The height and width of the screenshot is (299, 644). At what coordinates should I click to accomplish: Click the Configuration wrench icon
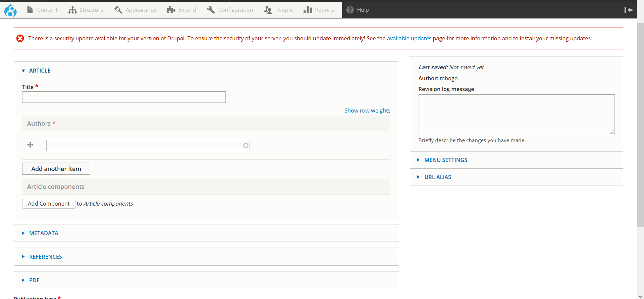tap(211, 10)
